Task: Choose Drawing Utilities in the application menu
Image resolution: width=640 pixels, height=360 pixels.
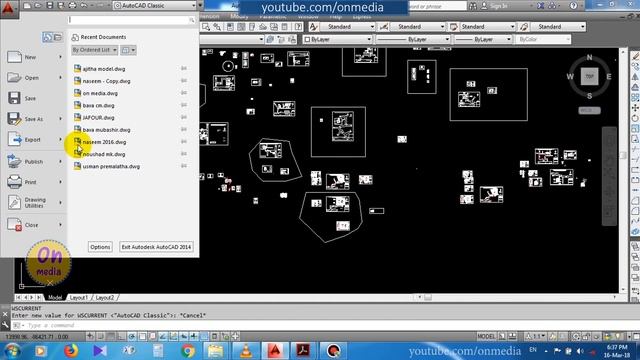Action: click(x=34, y=202)
